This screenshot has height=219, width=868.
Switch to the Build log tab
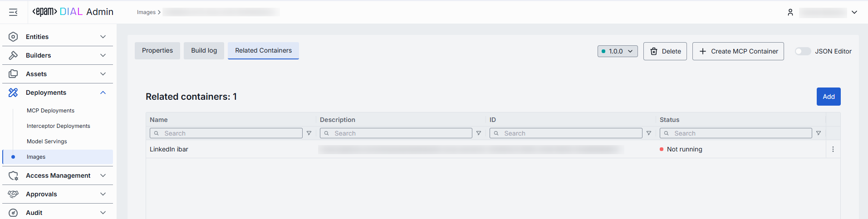[204, 50]
